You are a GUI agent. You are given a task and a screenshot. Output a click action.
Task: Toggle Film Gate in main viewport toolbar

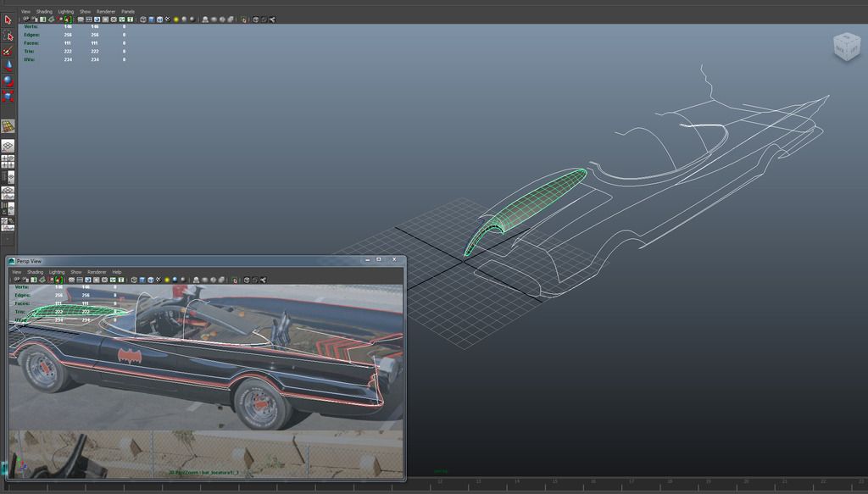pyautogui.click(x=88, y=19)
